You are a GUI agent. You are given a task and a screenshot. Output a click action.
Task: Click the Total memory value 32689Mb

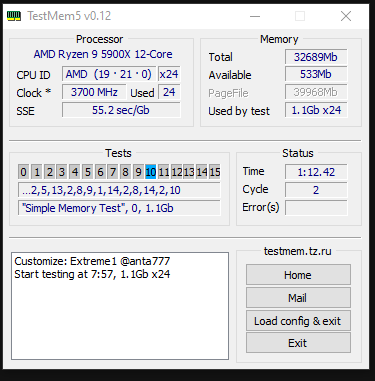(316, 57)
